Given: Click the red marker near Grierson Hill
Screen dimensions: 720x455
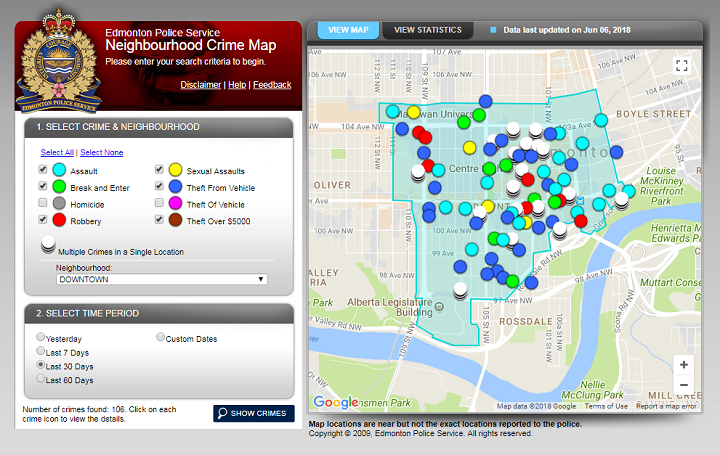Looking at the screenshot, I should pos(580,221).
